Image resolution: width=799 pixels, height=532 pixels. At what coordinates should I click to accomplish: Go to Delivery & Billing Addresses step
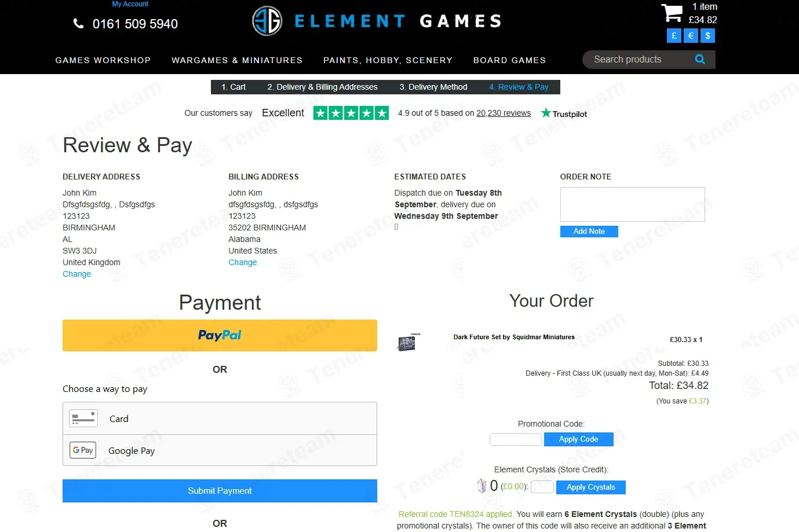[x=323, y=87]
